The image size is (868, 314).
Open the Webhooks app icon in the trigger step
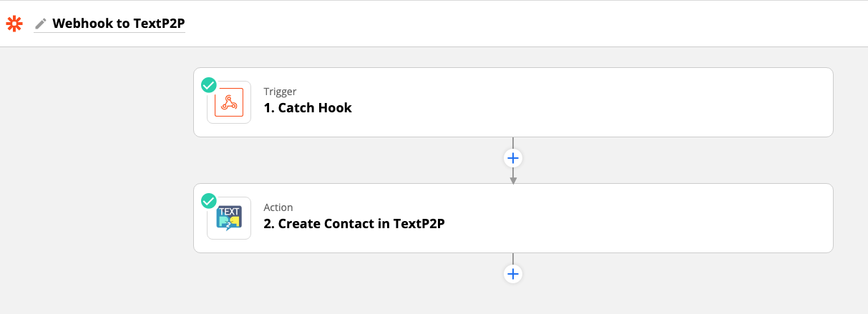(229, 102)
